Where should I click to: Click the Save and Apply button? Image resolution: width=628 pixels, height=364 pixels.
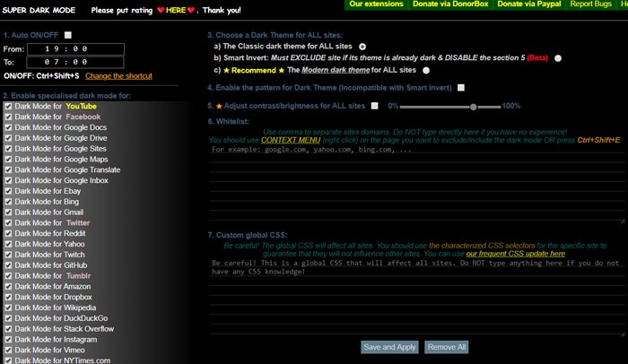click(389, 347)
